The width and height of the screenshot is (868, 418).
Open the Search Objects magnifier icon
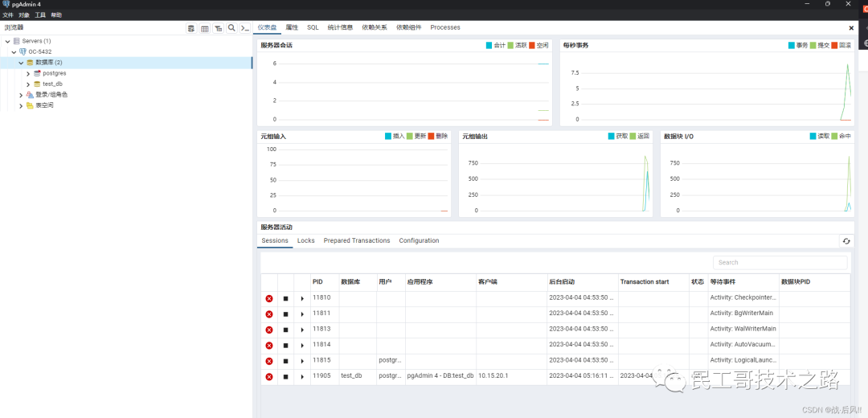(x=231, y=28)
